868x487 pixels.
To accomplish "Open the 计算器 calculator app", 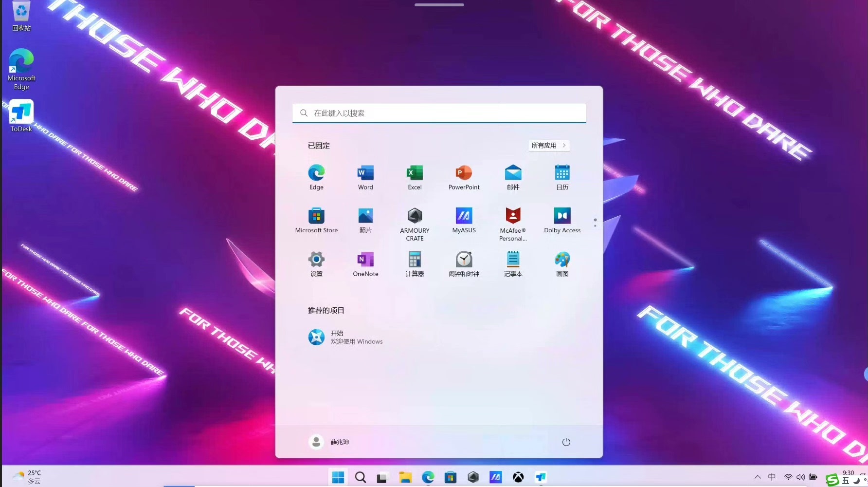I will [415, 264].
